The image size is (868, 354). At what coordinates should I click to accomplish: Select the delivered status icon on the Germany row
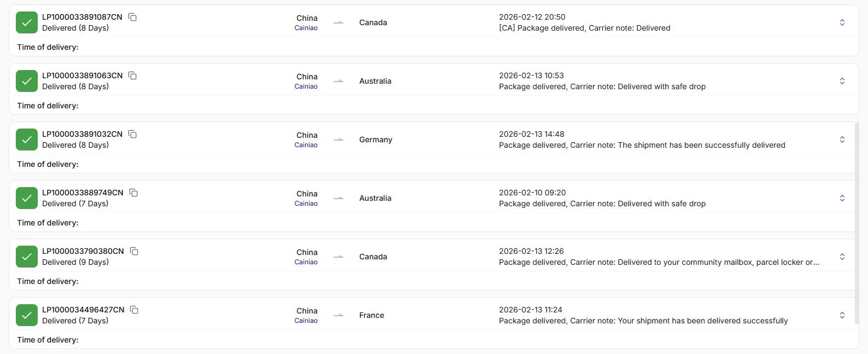26,140
